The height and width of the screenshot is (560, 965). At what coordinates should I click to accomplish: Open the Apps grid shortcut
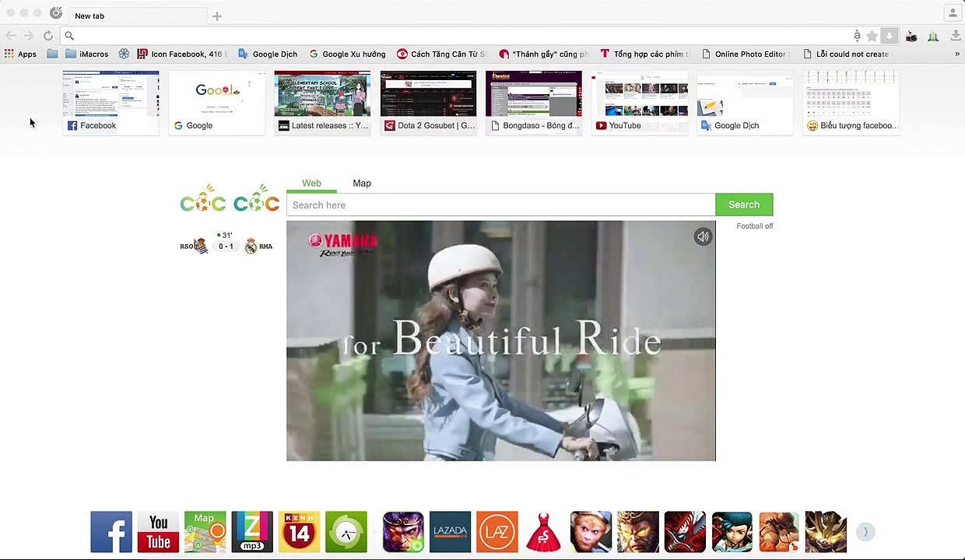[x=20, y=54]
